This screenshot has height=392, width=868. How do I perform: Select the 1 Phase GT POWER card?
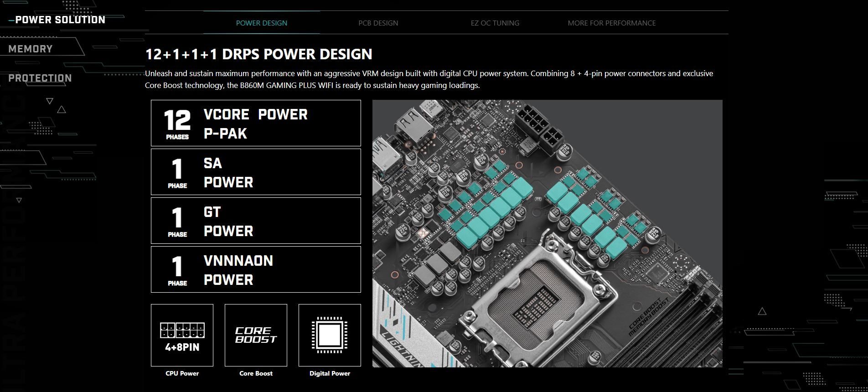tap(256, 221)
